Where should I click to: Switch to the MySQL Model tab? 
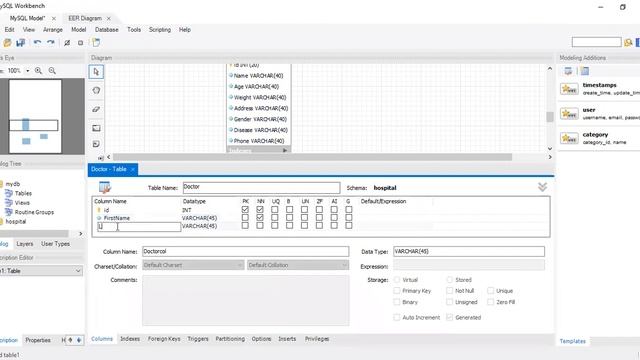(x=27, y=18)
